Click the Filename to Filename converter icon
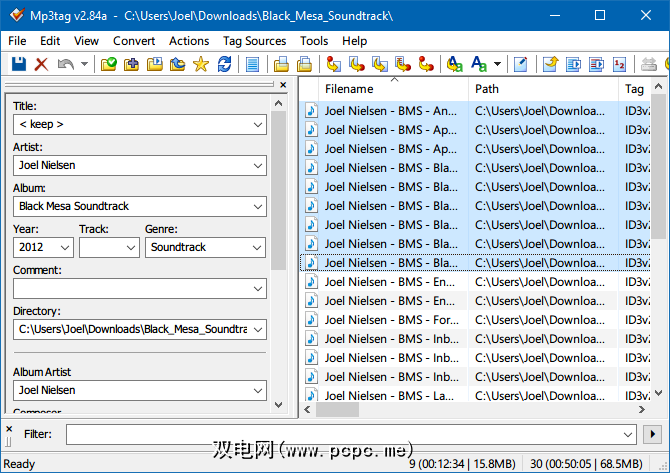 (379, 65)
